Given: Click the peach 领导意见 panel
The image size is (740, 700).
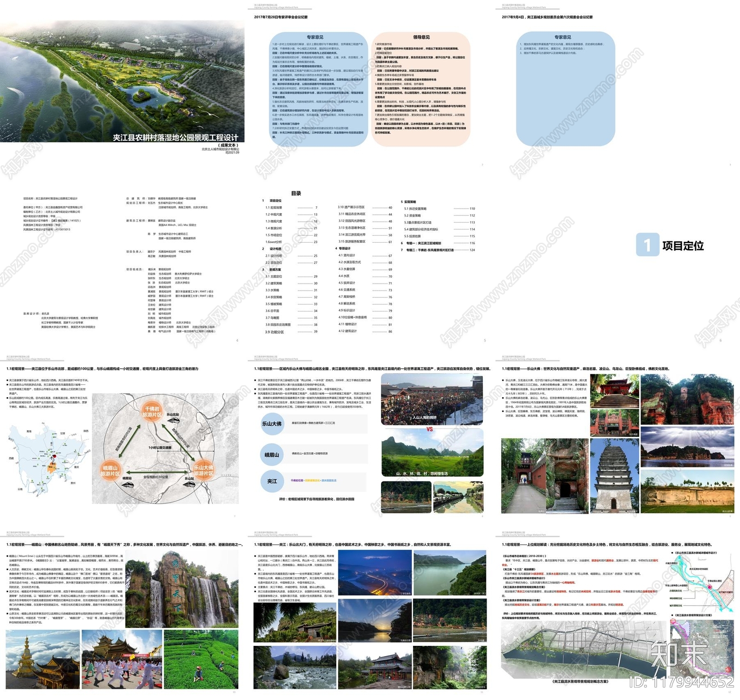Looking at the screenshot, I should (421, 89).
